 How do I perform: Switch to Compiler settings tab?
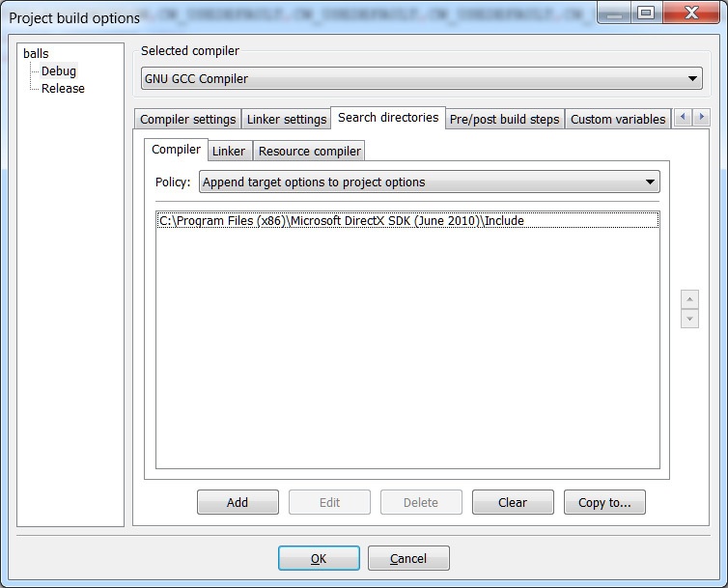coord(187,120)
